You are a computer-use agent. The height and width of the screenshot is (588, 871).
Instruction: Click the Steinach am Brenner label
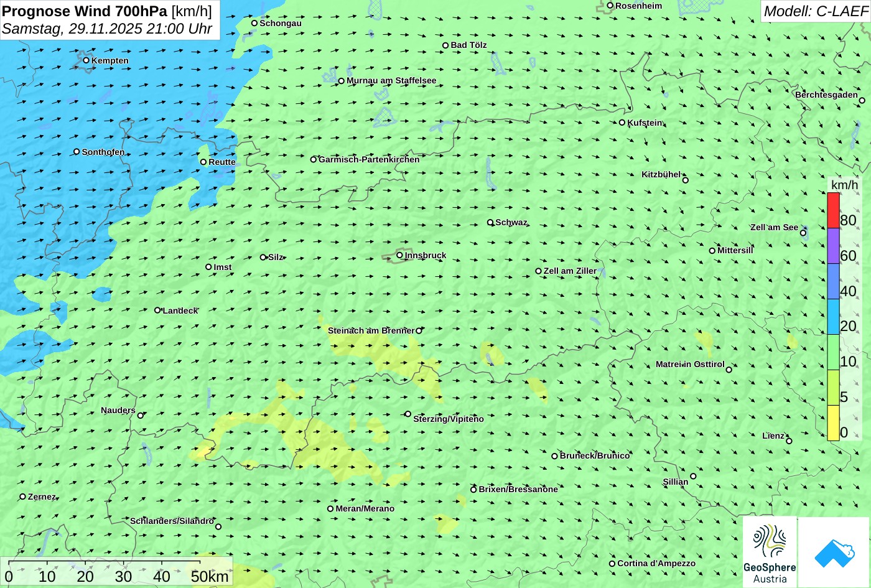(371, 330)
